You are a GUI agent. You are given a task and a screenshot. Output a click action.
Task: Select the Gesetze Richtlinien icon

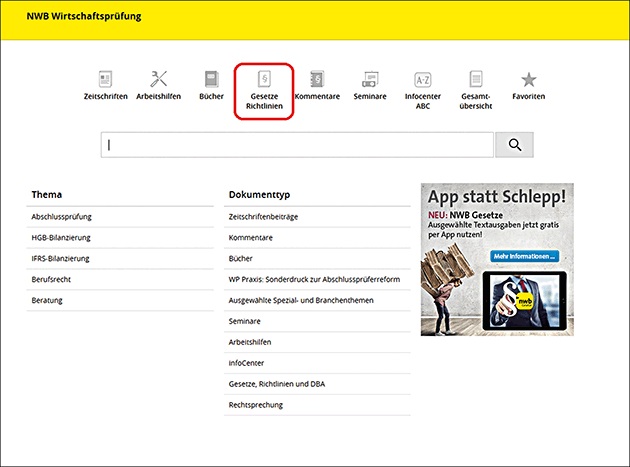click(x=264, y=80)
